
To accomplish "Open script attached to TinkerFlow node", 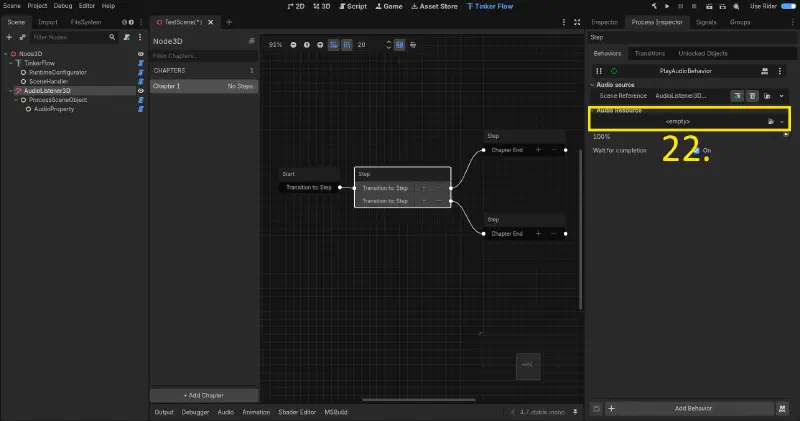I will click(141, 63).
